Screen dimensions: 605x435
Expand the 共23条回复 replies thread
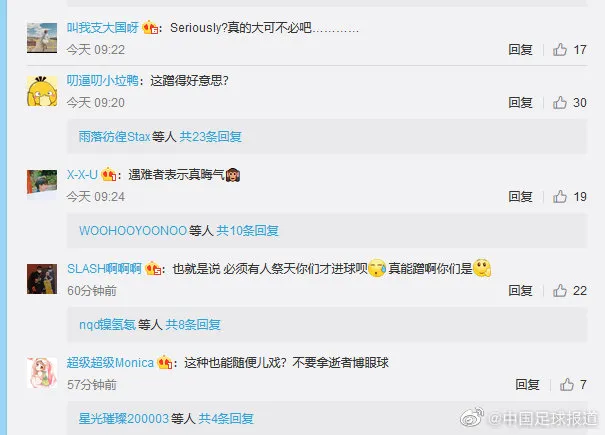[211, 137]
